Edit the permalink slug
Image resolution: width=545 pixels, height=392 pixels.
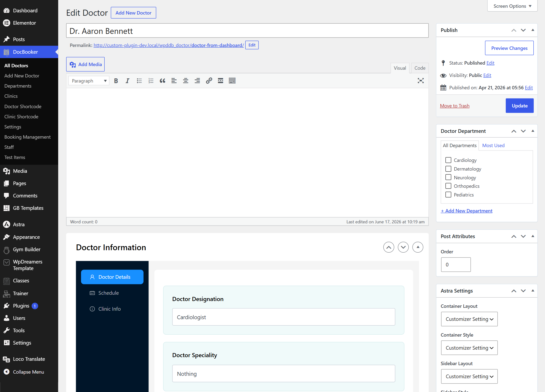point(252,45)
